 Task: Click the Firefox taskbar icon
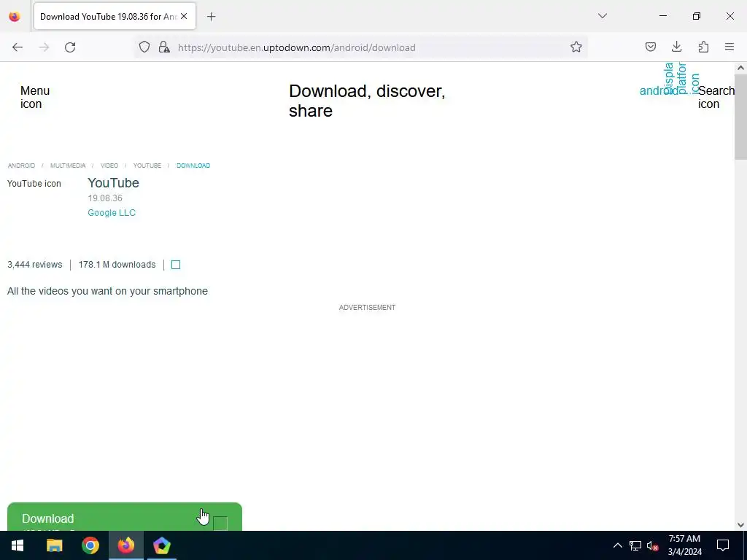click(x=125, y=545)
